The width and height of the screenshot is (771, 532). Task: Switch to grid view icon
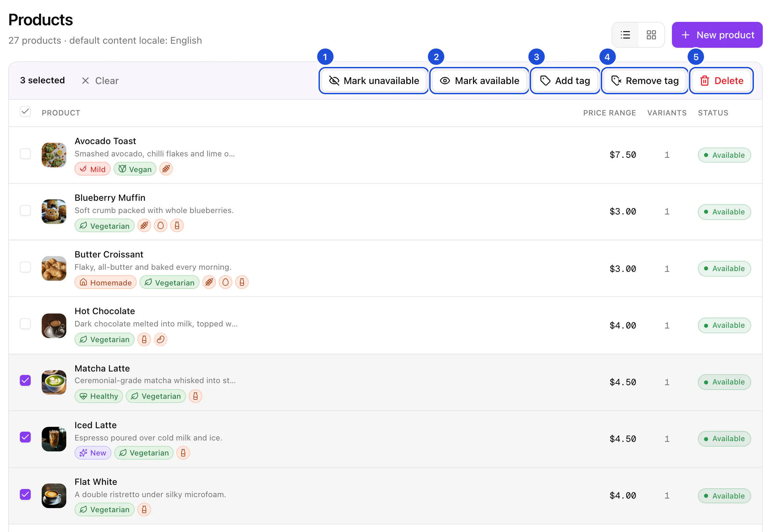651,35
